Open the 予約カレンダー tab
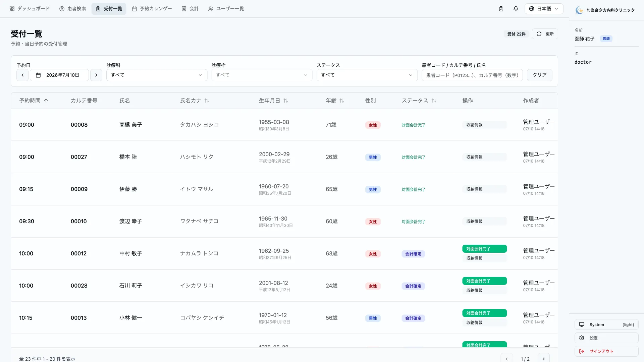The height and width of the screenshot is (362, 644). click(152, 9)
